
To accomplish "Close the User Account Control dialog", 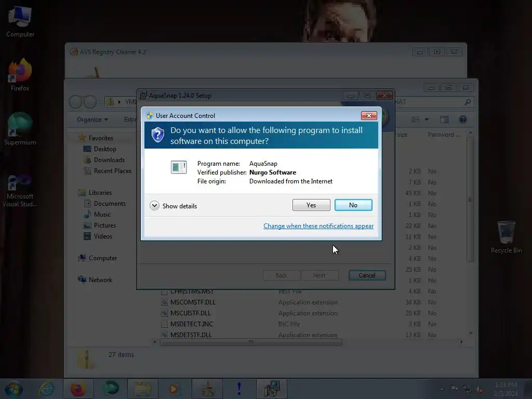I will point(369,116).
